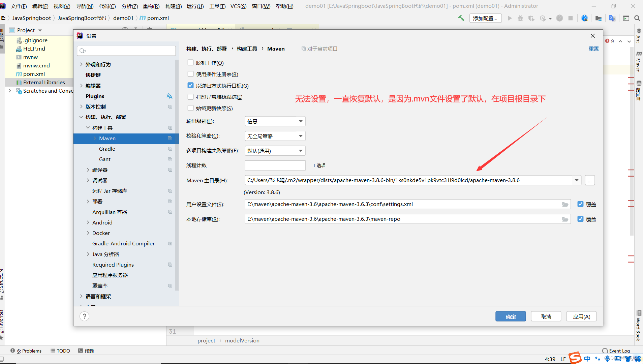Enable 打印异常堆栈跟踪 checkbox

click(x=190, y=97)
